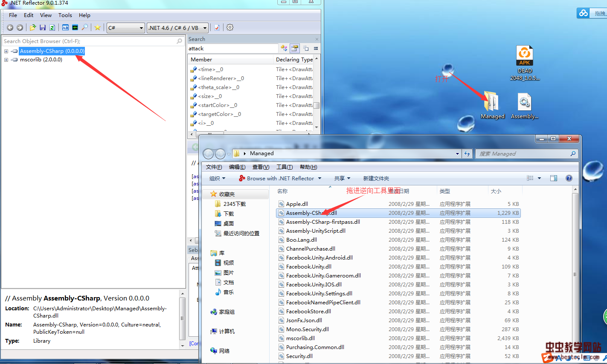The height and width of the screenshot is (364, 607).
Task: Click the Back arrow in Reflector toolbar
Action: pyautogui.click(x=10, y=28)
